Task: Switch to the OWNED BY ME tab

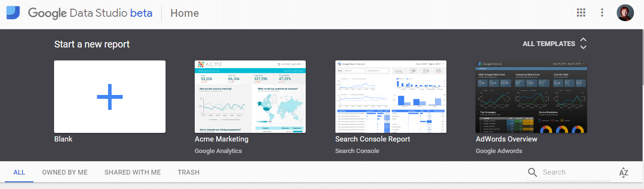Action: coord(65,172)
